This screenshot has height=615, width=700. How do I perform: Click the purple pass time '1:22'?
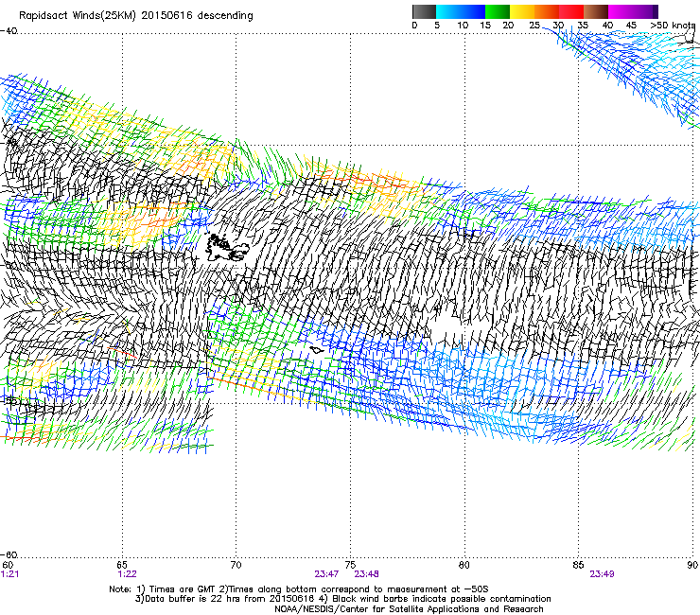[128, 574]
